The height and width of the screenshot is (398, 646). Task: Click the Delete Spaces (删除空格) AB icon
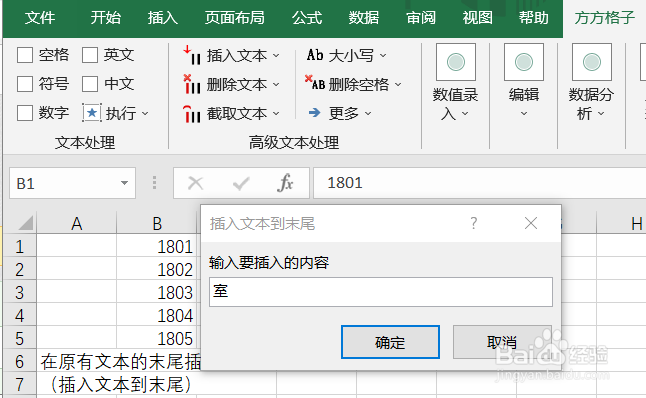point(315,83)
